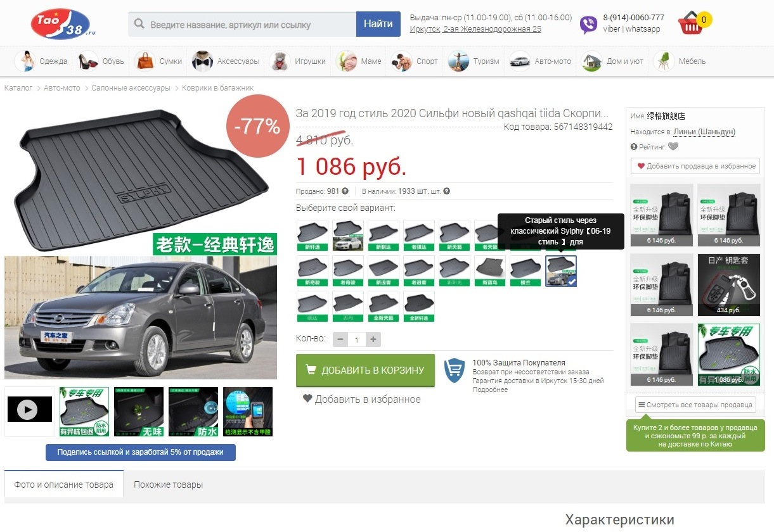The image size is (774, 532).
Task: Click the Игрушки teddy bear icon
Action: click(x=280, y=61)
